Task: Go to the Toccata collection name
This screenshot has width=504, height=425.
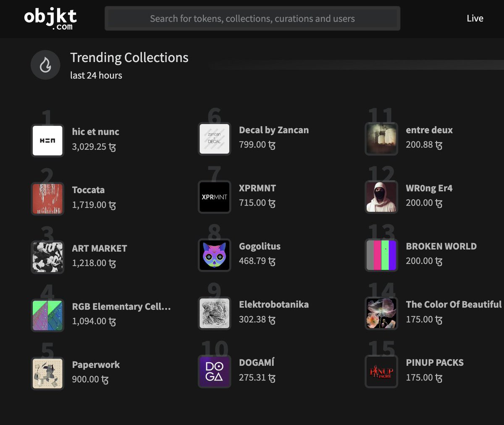Action: [x=88, y=190]
